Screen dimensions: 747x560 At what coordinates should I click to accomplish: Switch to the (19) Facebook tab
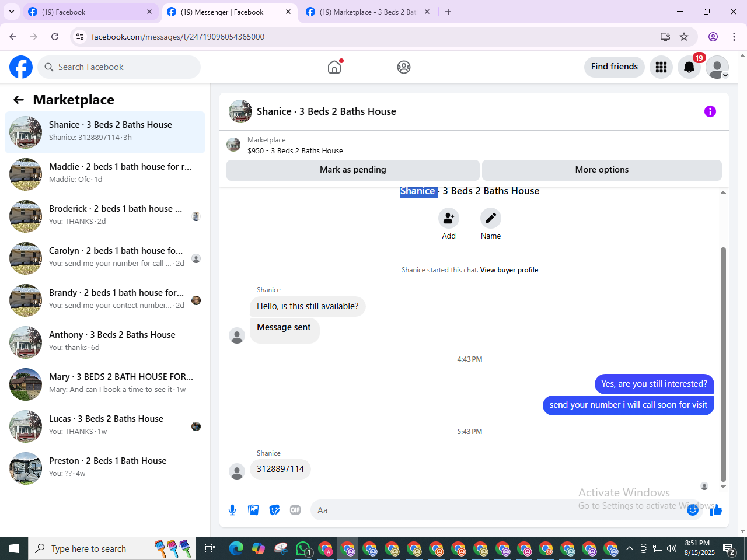[90, 12]
